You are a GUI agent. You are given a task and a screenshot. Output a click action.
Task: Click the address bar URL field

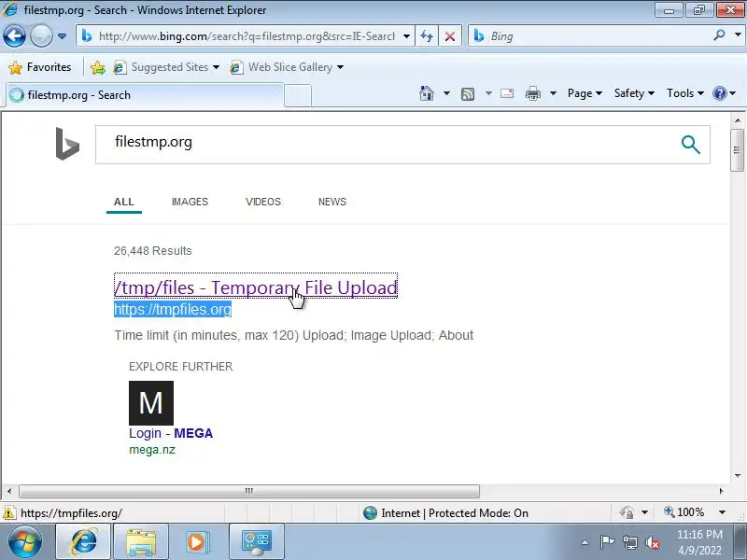tap(246, 36)
